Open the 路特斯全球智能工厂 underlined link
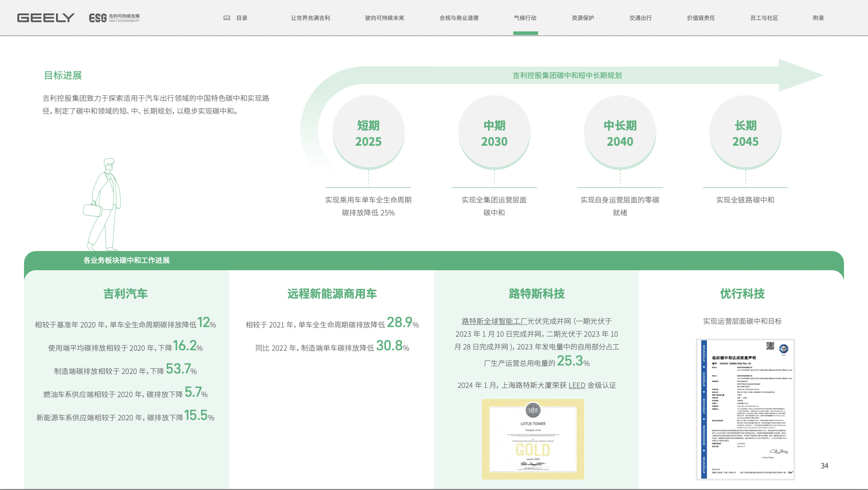868x490 pixels. click(494, 321)
